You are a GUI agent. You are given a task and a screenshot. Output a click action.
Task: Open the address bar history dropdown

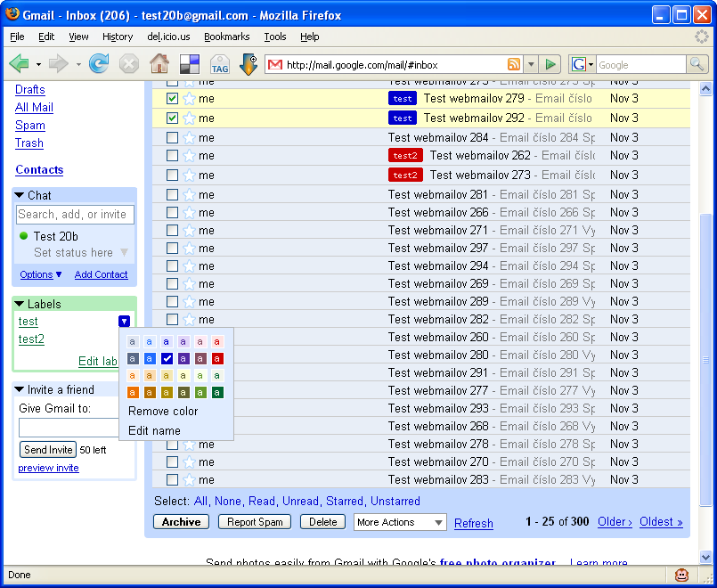pyautogui.click(x=531, y=64)
